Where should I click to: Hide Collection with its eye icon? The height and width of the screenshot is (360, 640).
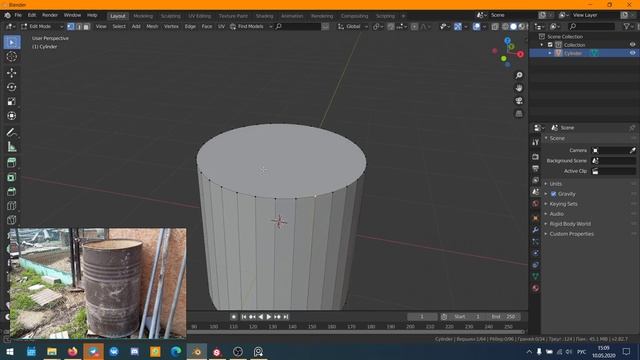(632, 45)
